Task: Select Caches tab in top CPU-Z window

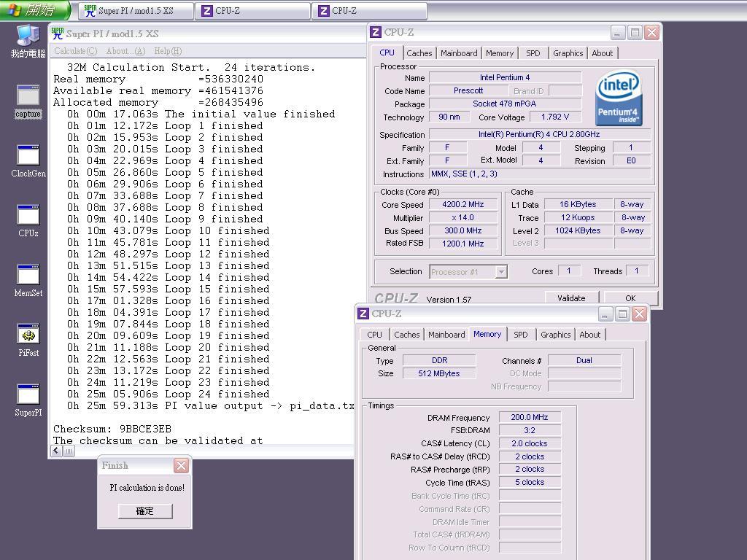Action: coord(419,53)
